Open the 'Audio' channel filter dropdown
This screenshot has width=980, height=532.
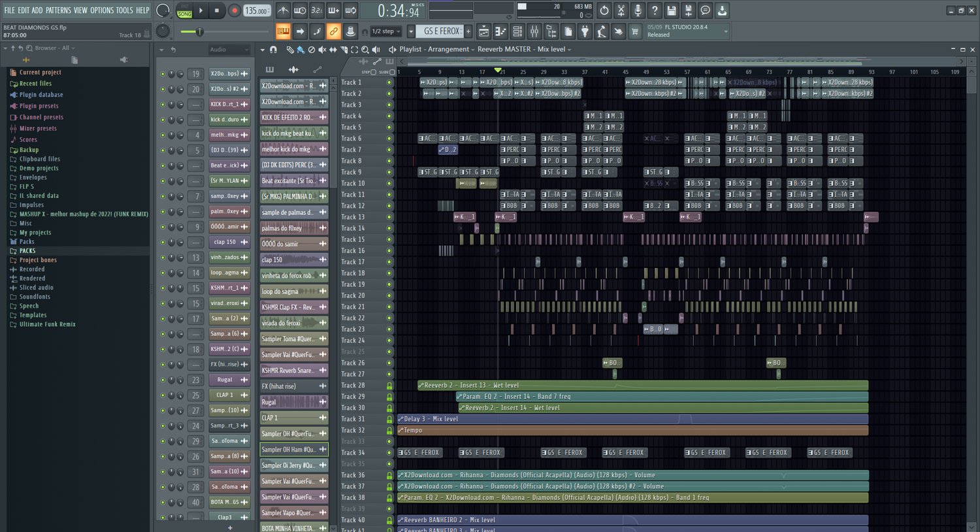point(229,50)
